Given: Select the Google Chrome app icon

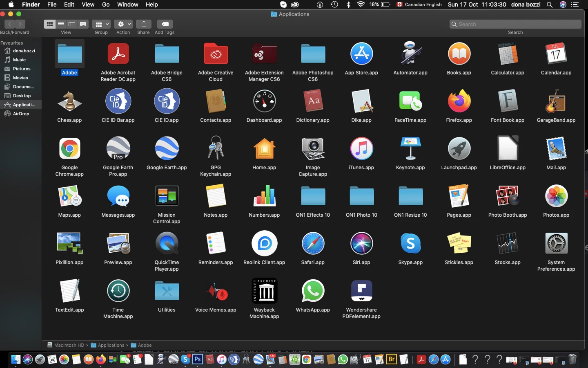Looking at the screenshot, I should point(69,148).
